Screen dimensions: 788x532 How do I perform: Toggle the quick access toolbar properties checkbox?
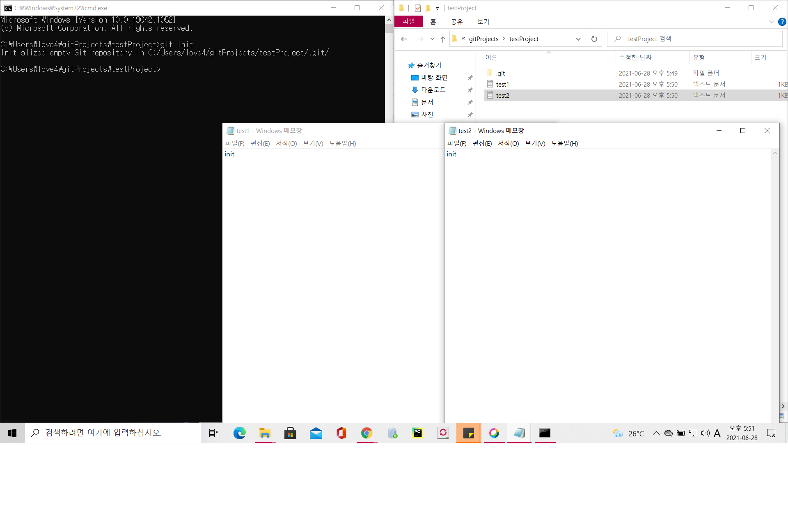point(417,8)
